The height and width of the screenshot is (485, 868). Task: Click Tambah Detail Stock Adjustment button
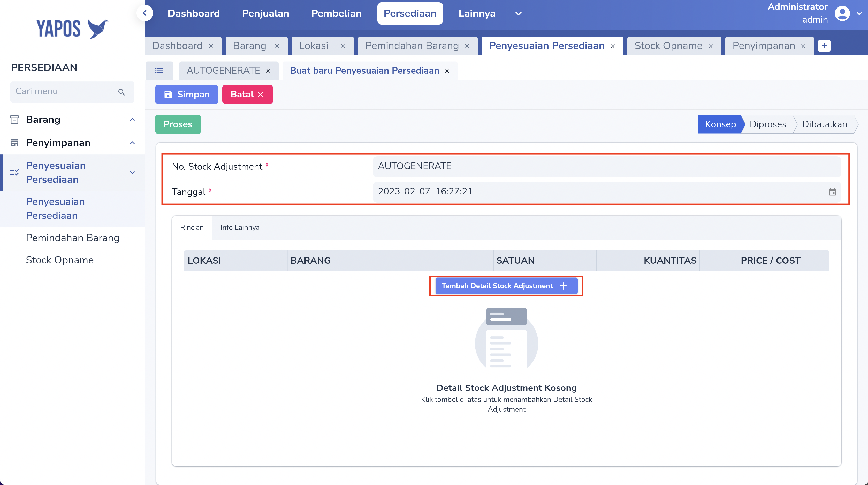pos(506,286)
